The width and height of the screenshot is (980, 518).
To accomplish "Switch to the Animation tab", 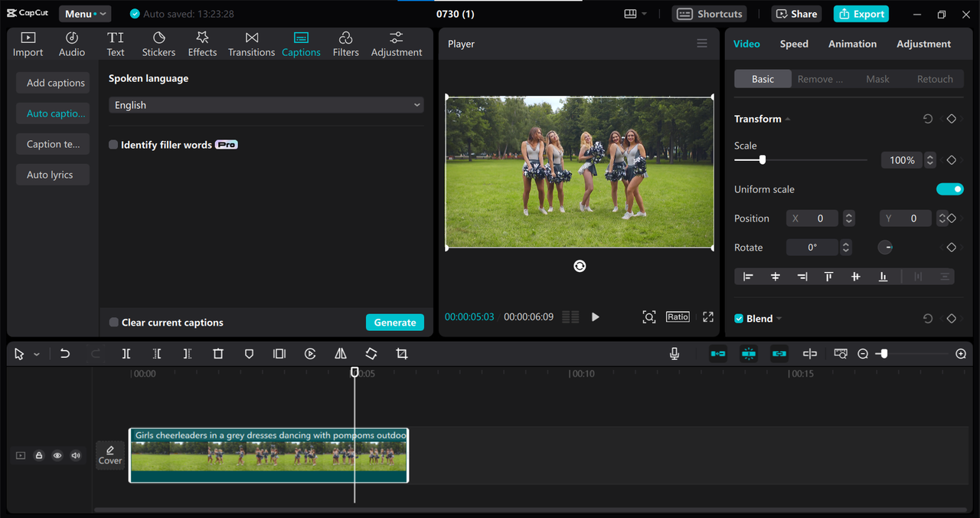I will coord(852,44).
